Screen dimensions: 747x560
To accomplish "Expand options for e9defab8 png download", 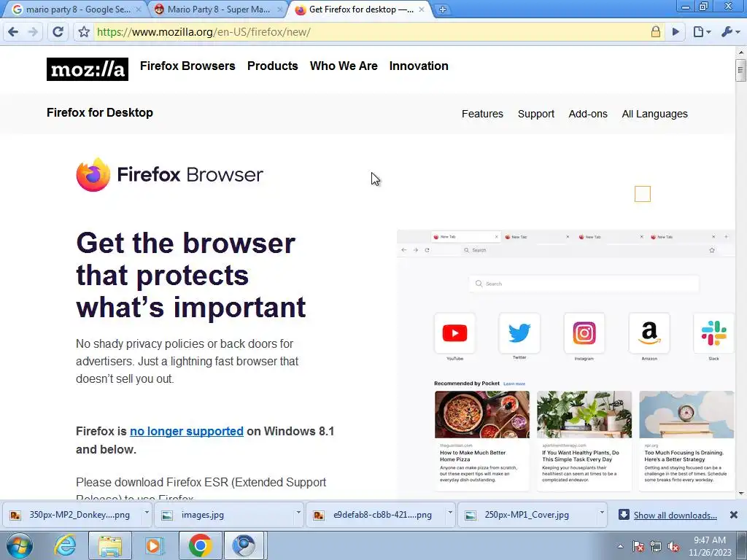I will coord(449,513).
